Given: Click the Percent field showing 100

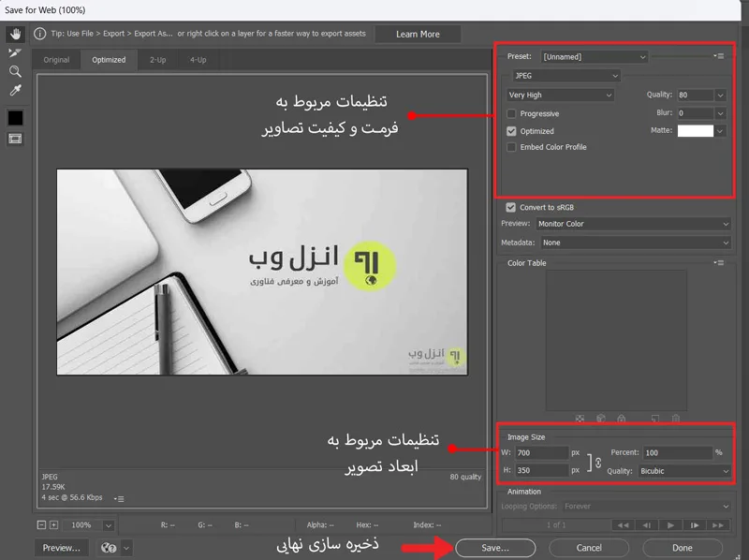Looking at the screenshot, I should 678,452.
